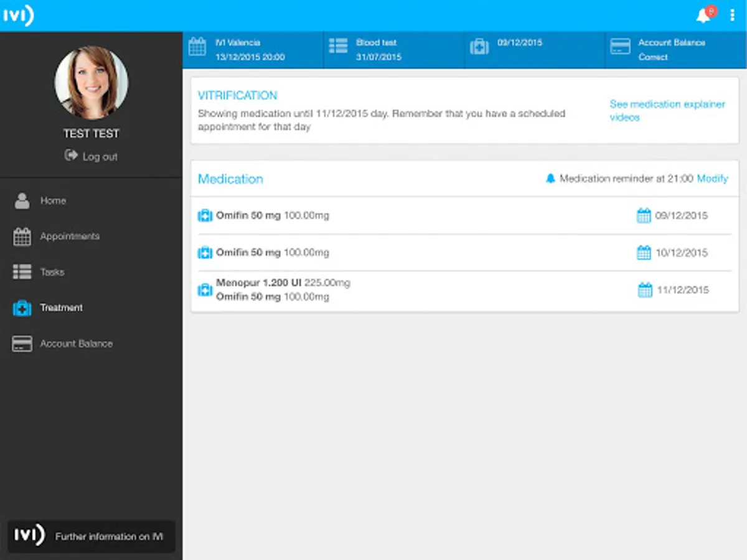
Task: Open the three-dot overflow menu
Action: (732, 15)
